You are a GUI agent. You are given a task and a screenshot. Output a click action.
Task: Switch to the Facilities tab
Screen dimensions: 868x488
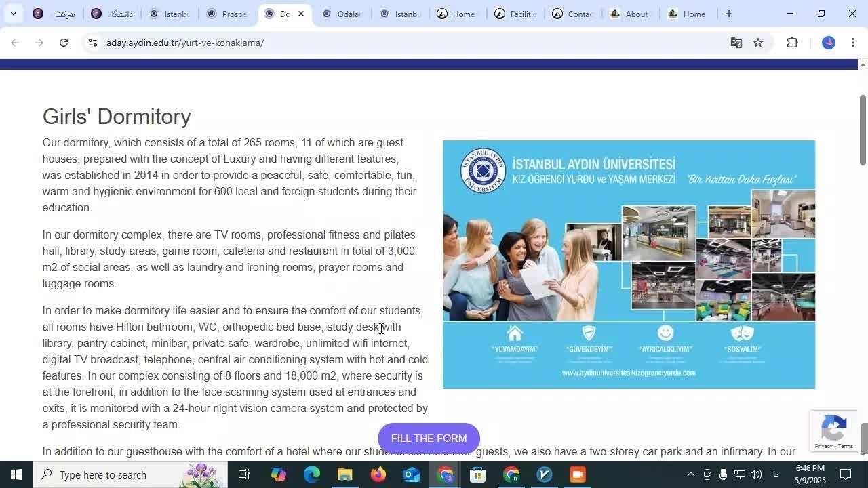click(514, 14)
